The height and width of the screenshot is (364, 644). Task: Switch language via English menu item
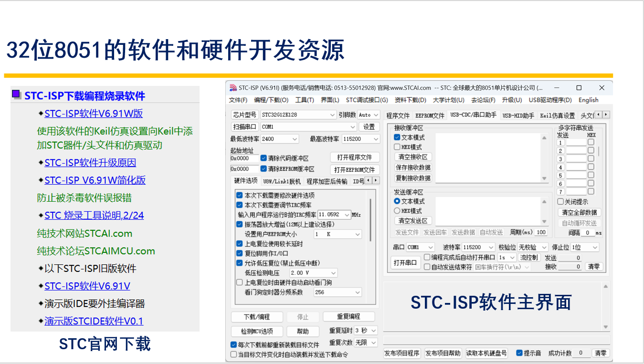[x=588, y=100]
